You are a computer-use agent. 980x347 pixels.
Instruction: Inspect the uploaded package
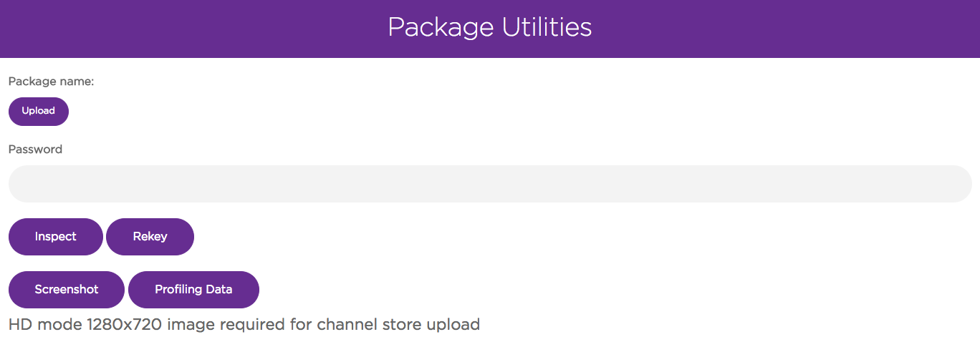56,237
